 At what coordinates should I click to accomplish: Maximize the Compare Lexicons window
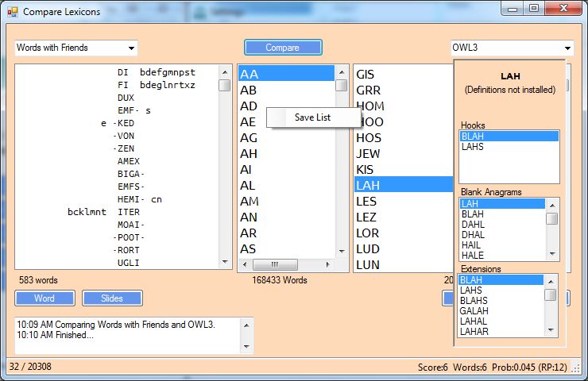[534, 8]
